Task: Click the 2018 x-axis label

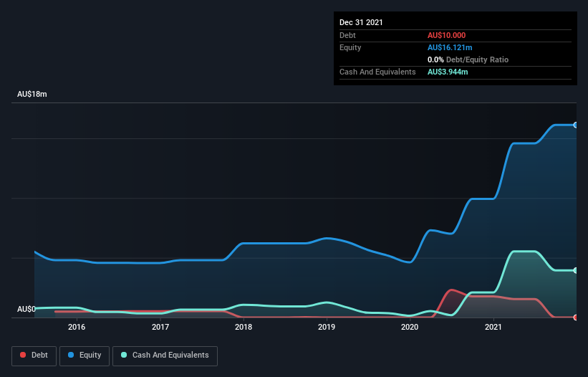Action: [244, 327]
